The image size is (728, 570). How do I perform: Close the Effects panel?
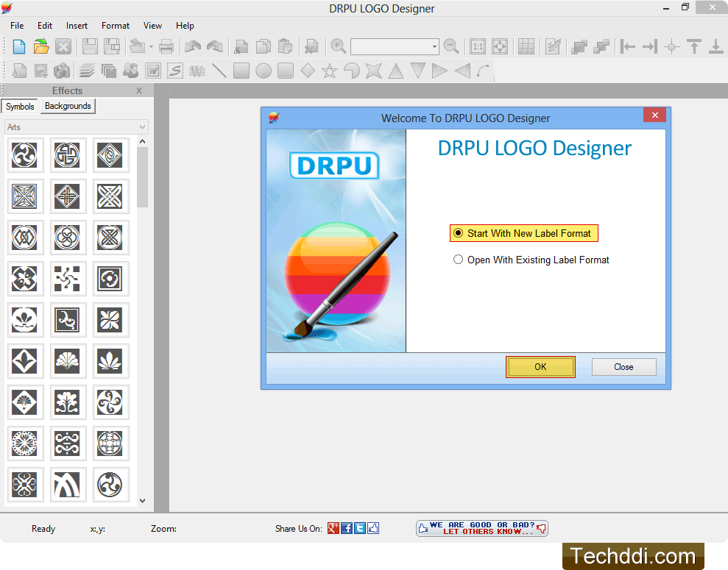pyautogui.click(x=139, y=90)
